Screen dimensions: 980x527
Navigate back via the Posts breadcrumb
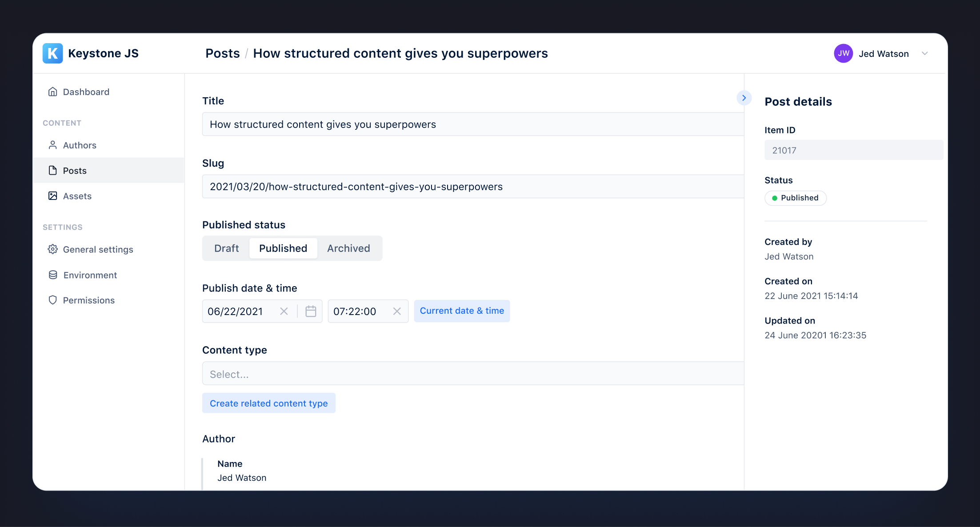pos(223,53)
